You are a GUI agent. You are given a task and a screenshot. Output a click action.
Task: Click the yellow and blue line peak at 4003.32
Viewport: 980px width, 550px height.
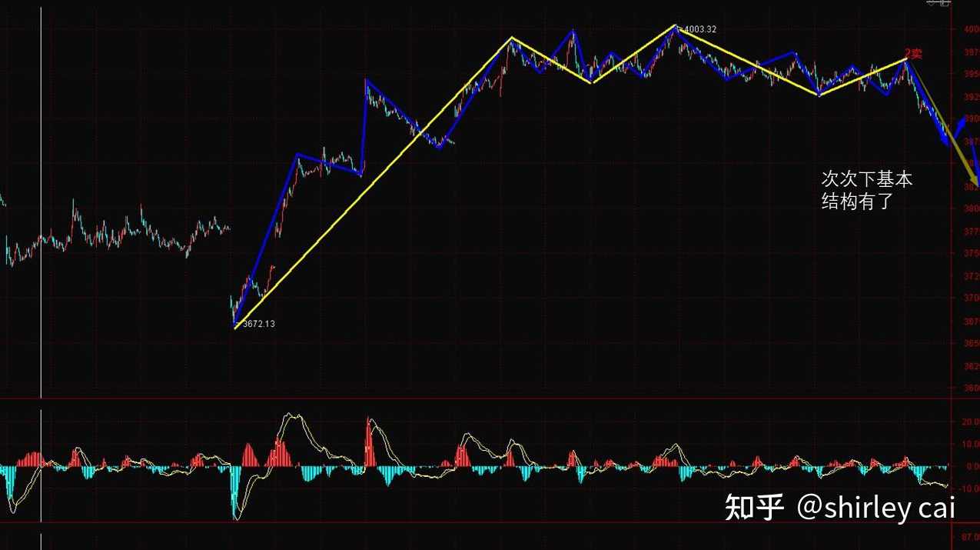click(675, 25)
